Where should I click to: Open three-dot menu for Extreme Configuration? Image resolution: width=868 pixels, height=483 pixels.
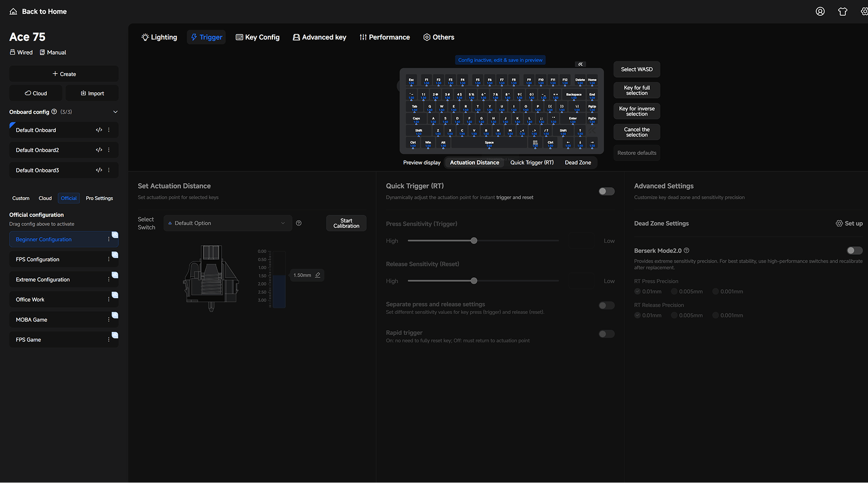click(109, 280)
